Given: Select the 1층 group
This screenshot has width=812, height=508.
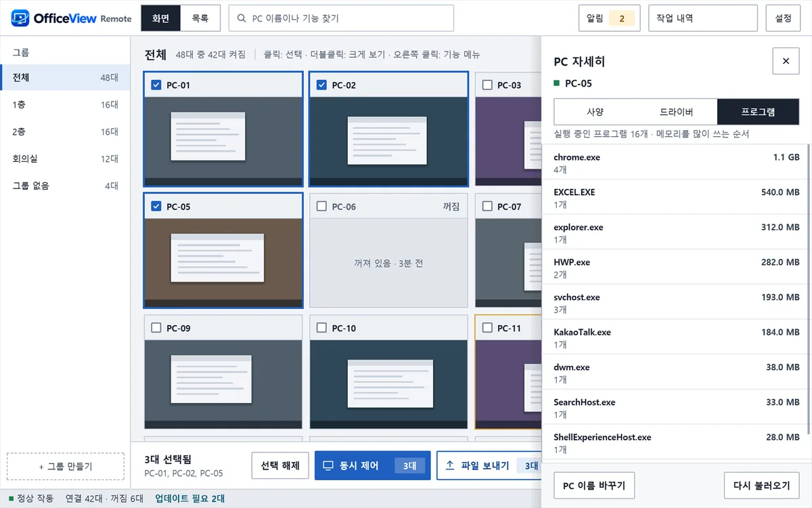Looking at the screenshot, I should [x=65, y=104].
